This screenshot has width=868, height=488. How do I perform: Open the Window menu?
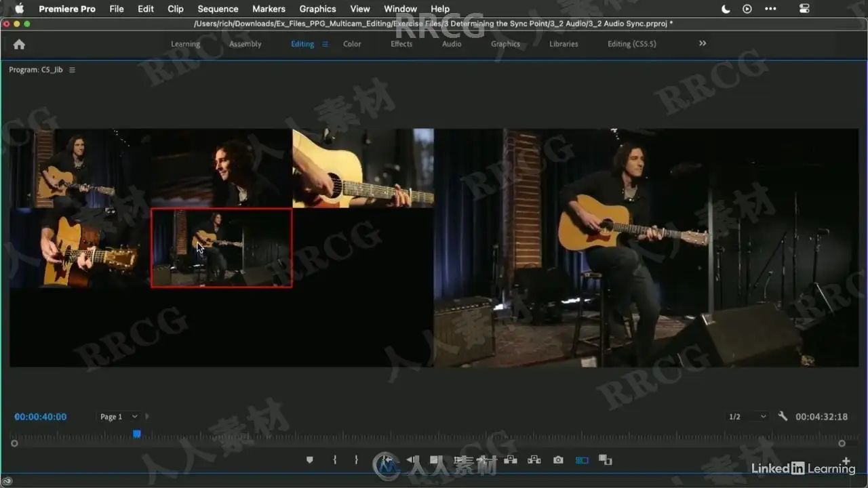click(400, 9)
